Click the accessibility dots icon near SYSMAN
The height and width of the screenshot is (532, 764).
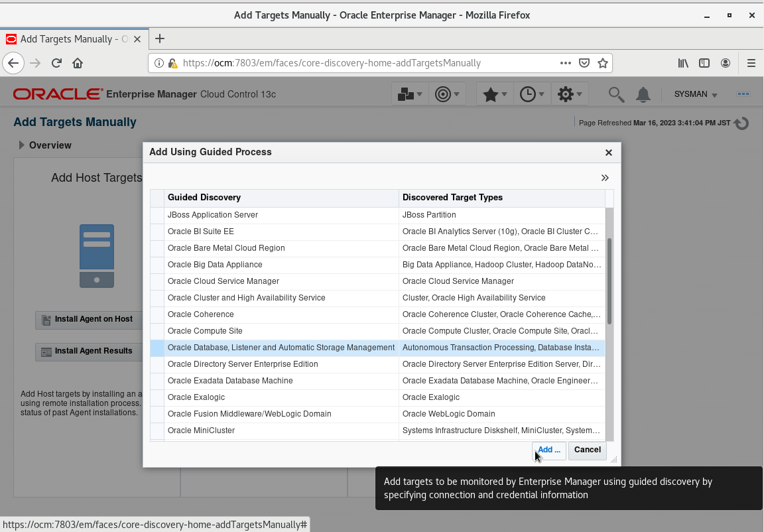click(743, 94)
